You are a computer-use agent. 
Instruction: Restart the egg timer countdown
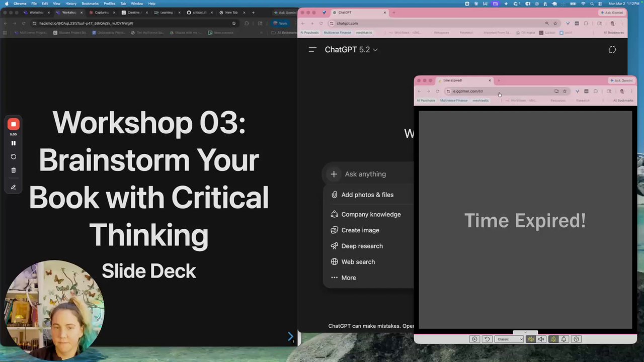pos(487,339)
